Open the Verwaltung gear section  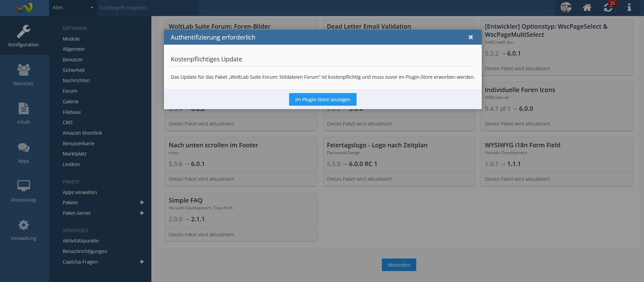click(24, 229)
